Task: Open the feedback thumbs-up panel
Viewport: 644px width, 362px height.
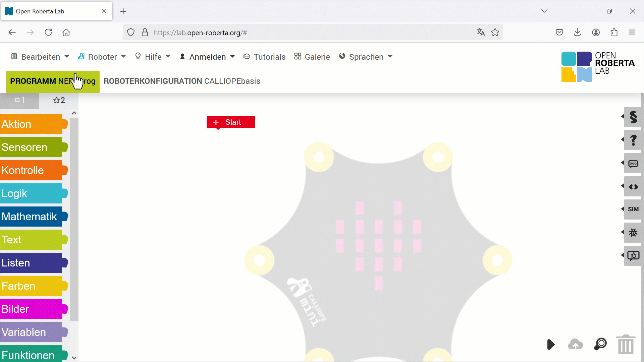Action: click(x=633, y=256)
